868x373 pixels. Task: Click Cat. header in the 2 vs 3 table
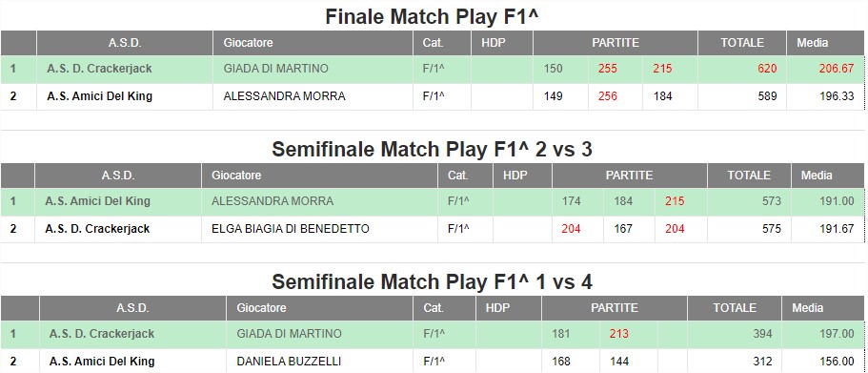click(457, 176)
